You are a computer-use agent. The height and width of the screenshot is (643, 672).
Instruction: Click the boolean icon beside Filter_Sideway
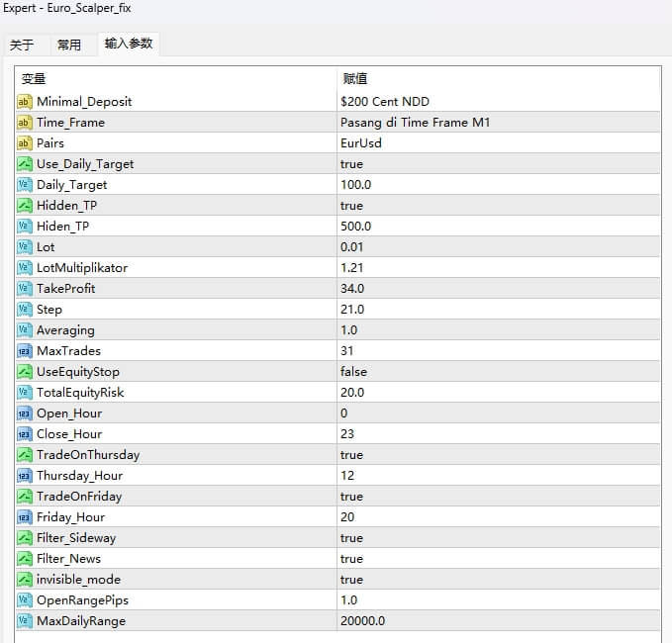[x=25, y=538]
